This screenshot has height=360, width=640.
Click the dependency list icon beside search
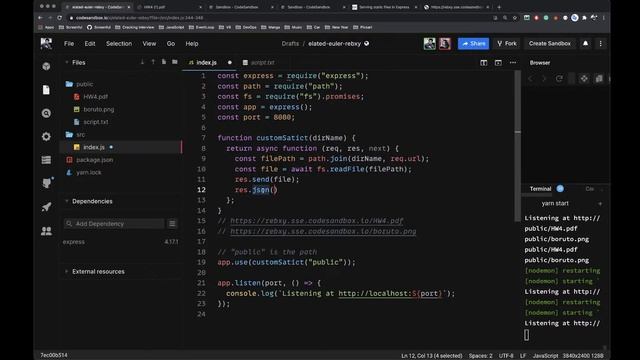coord(172,224)
